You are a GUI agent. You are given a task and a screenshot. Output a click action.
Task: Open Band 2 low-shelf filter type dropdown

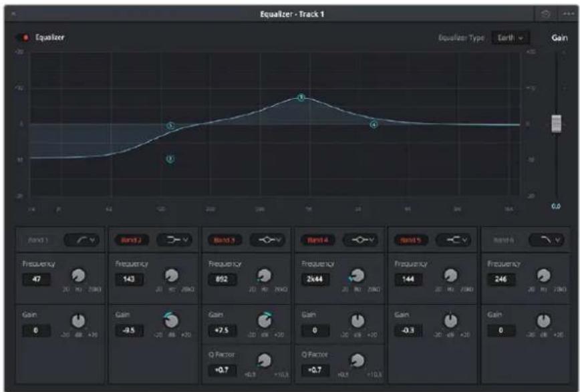click(174, 240)
